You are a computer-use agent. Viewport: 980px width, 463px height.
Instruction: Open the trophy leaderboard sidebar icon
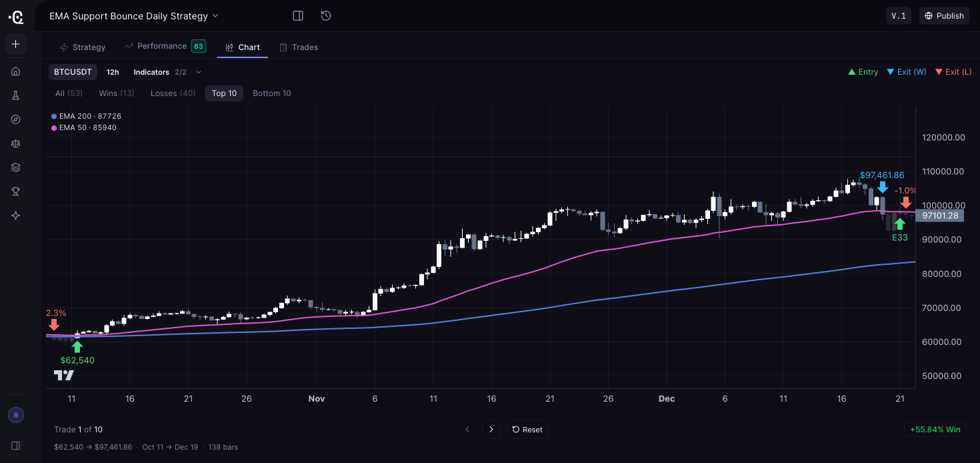(x=16, y=191)
